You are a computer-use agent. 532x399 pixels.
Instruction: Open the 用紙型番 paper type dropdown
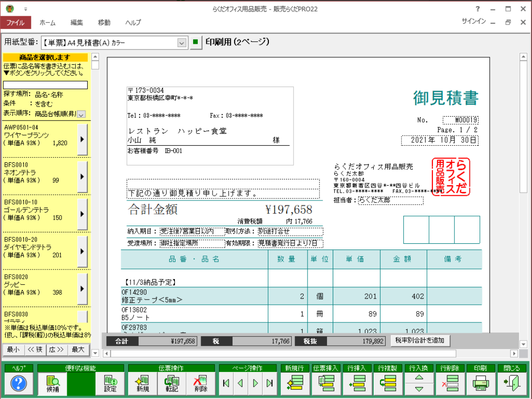[x=182, y=43]
